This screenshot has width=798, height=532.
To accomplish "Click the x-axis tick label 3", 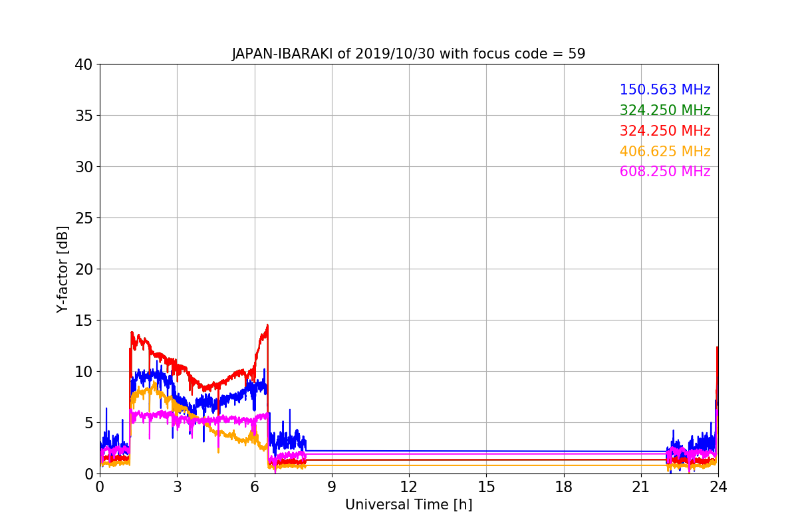I will [177, 486].
